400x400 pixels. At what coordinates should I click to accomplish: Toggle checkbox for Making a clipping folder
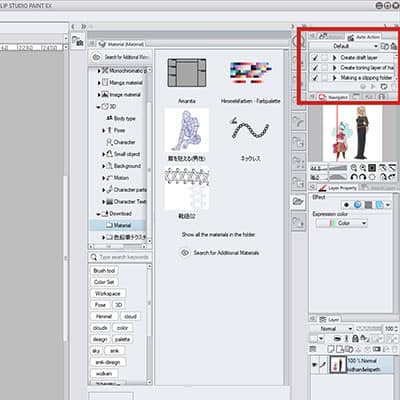315,78
